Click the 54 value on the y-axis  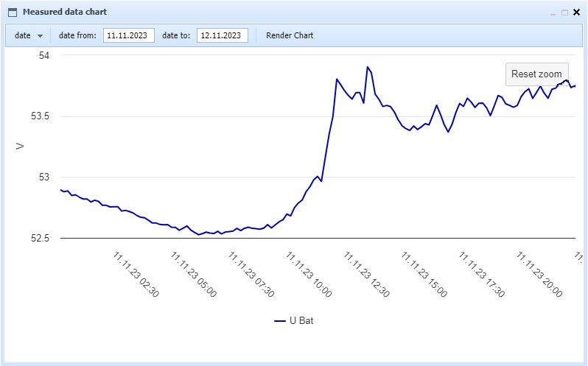44,55
